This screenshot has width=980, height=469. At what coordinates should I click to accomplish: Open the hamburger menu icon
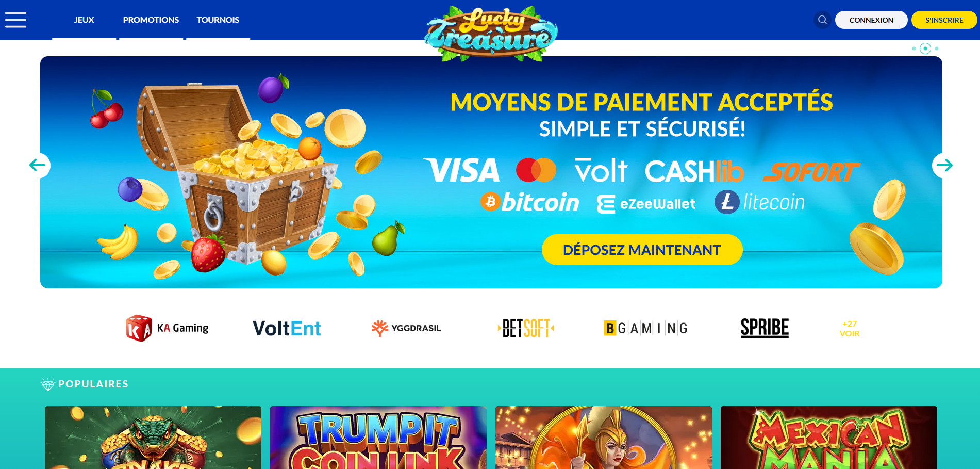(15, 20)
